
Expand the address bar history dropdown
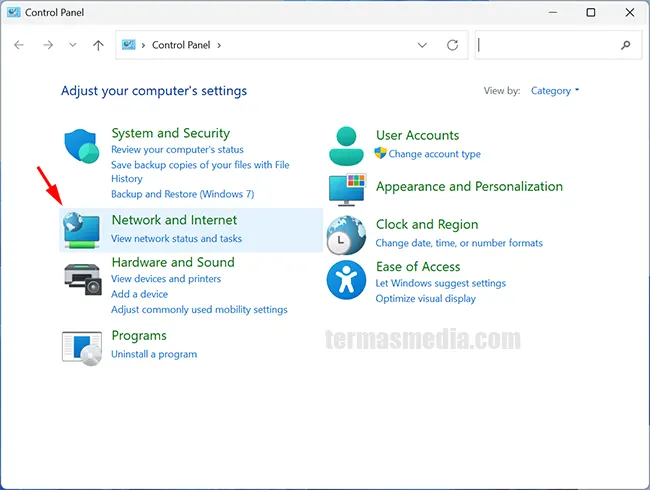coord(422,45)
